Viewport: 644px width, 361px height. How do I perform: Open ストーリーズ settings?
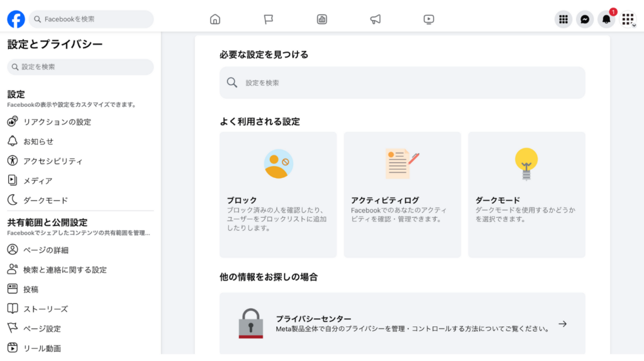[x=45, y=309]
